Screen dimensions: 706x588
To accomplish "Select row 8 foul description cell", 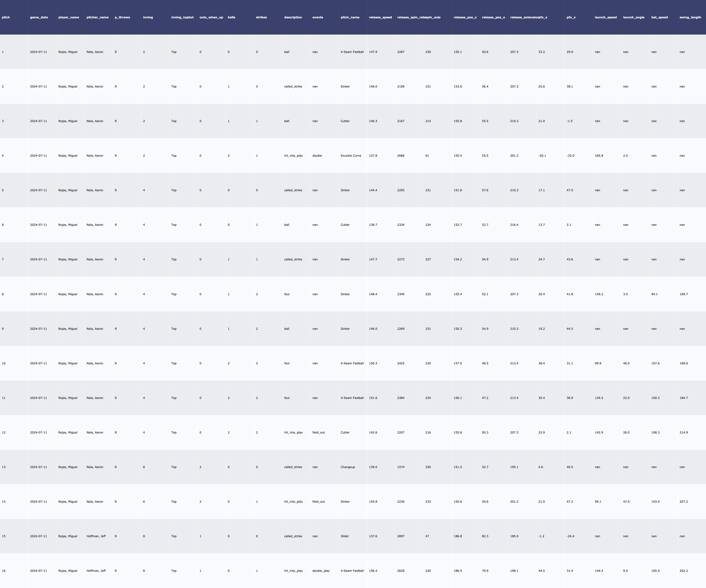I will [x=287, y=294].
